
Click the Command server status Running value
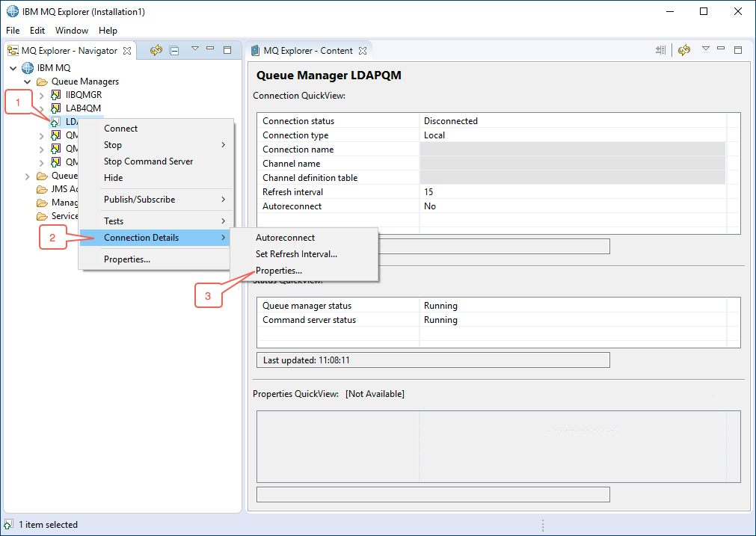[x=440, y=320]
